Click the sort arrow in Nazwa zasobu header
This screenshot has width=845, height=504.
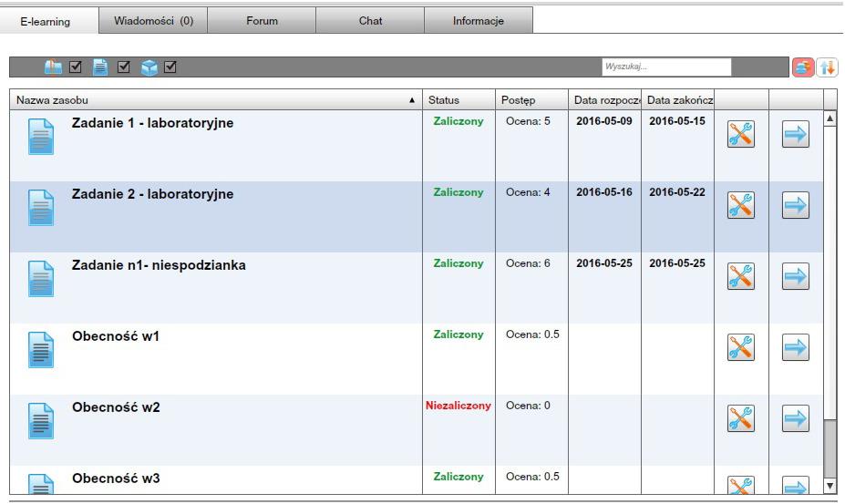click(x=412, y=100)
